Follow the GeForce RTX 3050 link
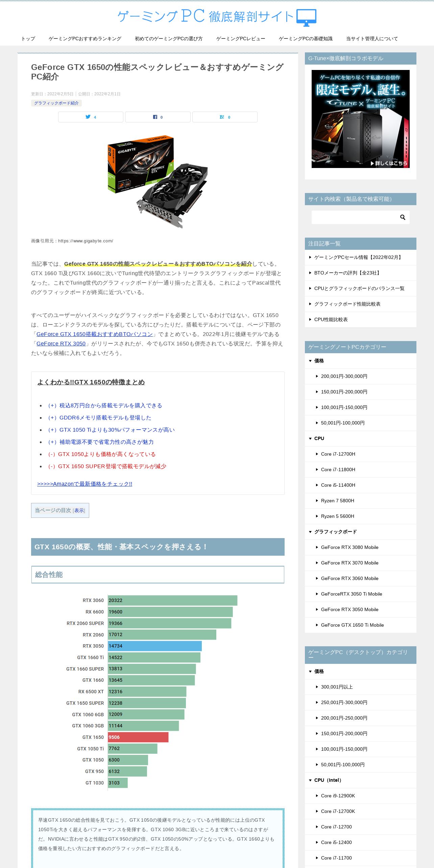Viewport: 434px width, 868px height. (61, 344)
